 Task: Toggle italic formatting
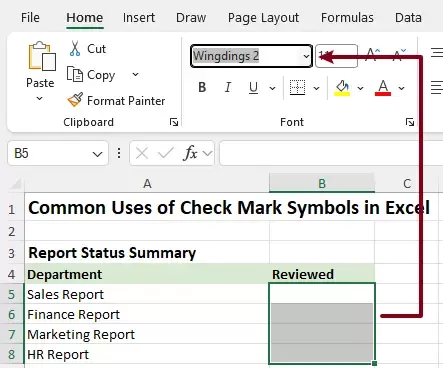tap(228, 88)
